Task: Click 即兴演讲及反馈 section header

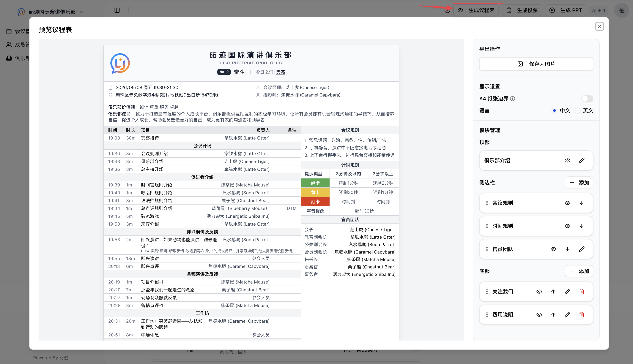Action: point(202,232)
